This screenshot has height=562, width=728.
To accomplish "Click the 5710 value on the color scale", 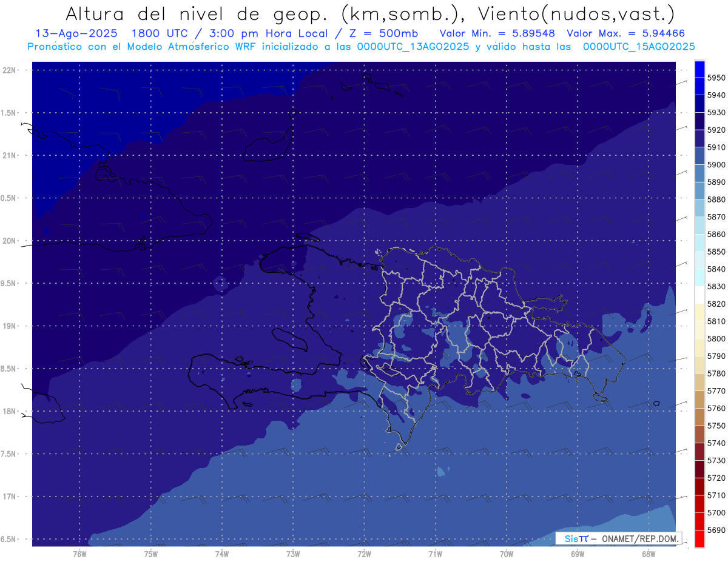I will pos(716,495).
